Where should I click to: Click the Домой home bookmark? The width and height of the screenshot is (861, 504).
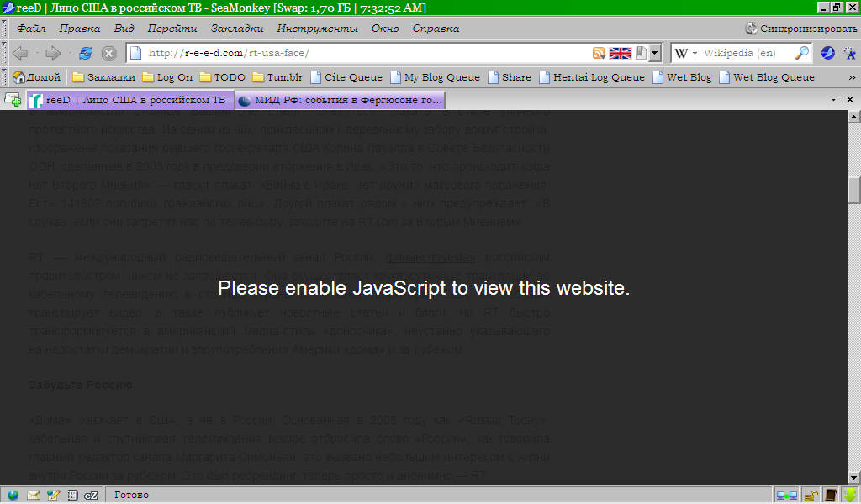37,77
